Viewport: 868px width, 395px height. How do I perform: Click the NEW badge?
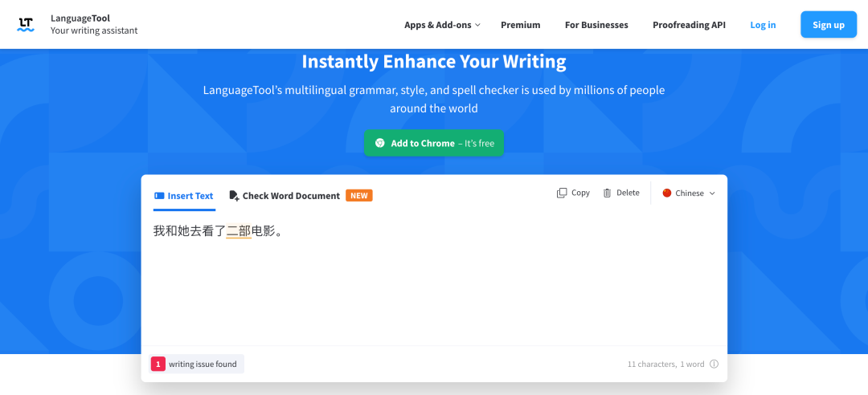359,196
